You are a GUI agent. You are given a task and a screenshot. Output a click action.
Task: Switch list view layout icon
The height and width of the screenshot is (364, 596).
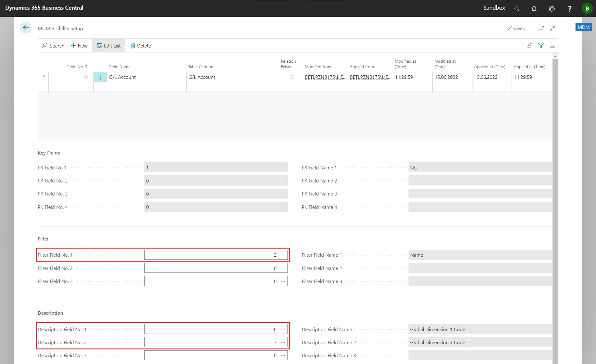[x=553, y=45]
